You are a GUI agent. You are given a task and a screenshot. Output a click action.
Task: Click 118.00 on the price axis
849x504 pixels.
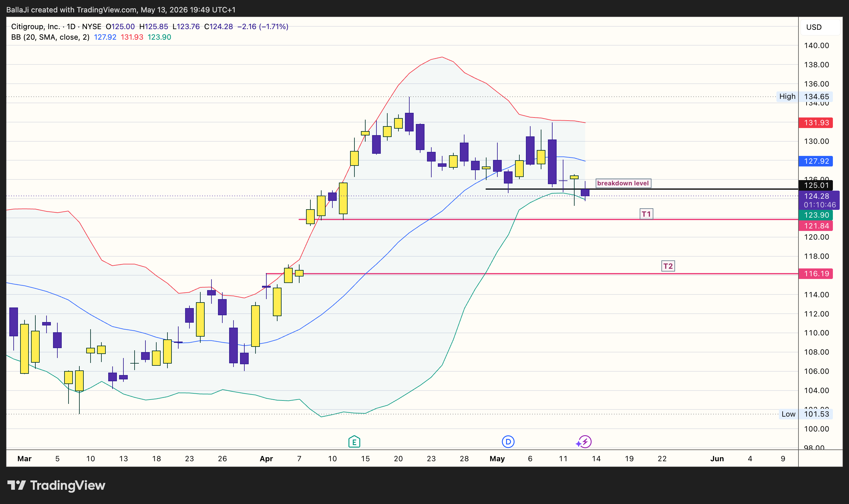816,256
